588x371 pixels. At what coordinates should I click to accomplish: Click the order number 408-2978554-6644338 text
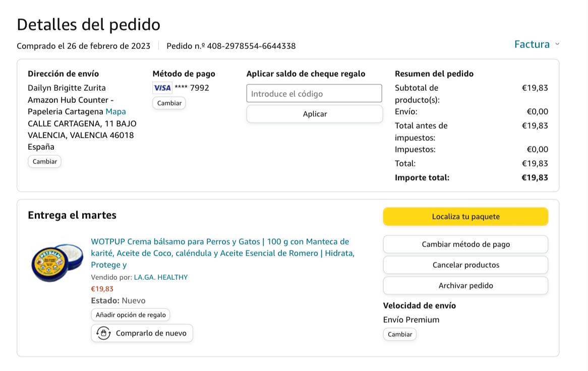point(251,46)
